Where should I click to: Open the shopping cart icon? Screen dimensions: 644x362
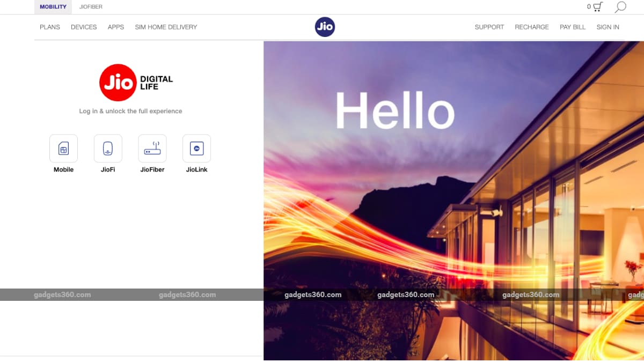coord(598,7)
